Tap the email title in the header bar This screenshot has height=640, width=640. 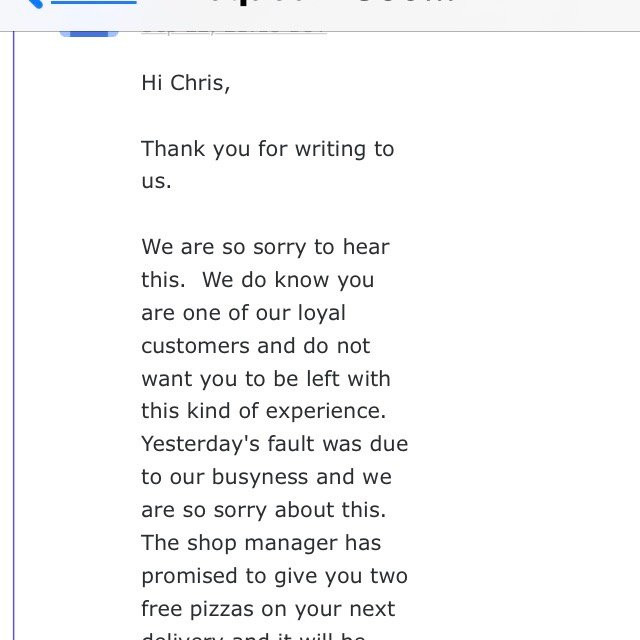pyautogui.click(x=331, y=2)
